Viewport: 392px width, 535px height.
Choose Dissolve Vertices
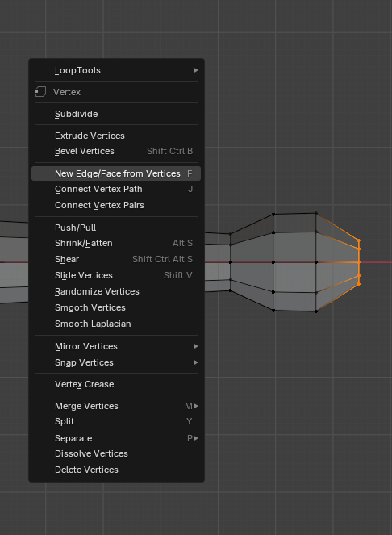[116, 453]
